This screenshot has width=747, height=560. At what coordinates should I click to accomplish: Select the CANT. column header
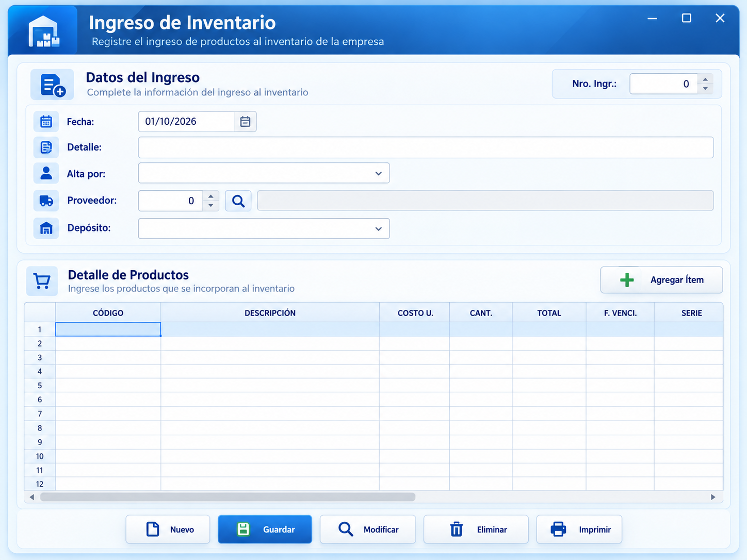pyautogui.click(x=481, y=313)
